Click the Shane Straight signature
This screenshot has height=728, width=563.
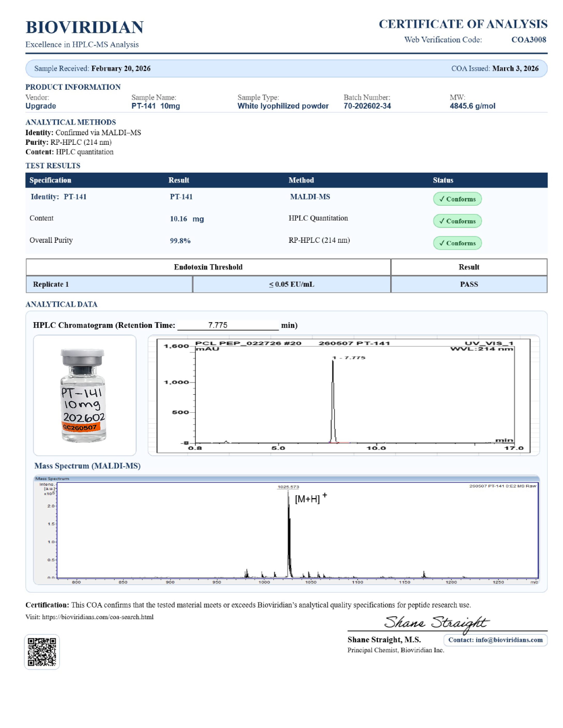pyautogui.click(x=436, y=623)
